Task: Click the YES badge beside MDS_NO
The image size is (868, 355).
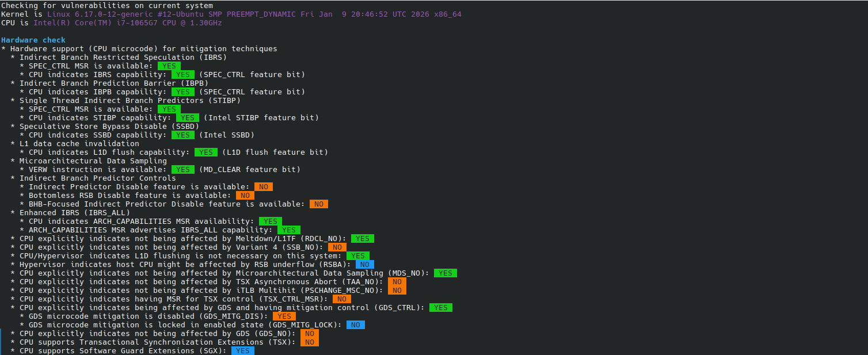Action: coord(445,273)
